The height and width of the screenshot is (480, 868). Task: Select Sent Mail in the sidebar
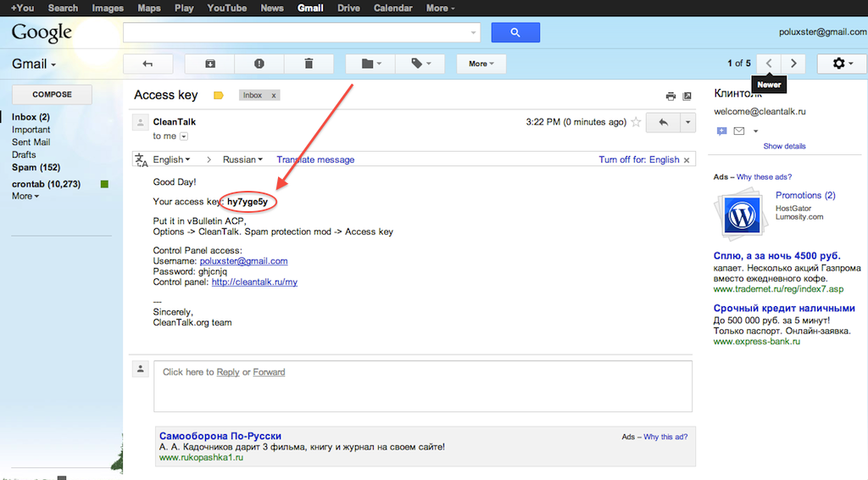click(x=31, y=142)
